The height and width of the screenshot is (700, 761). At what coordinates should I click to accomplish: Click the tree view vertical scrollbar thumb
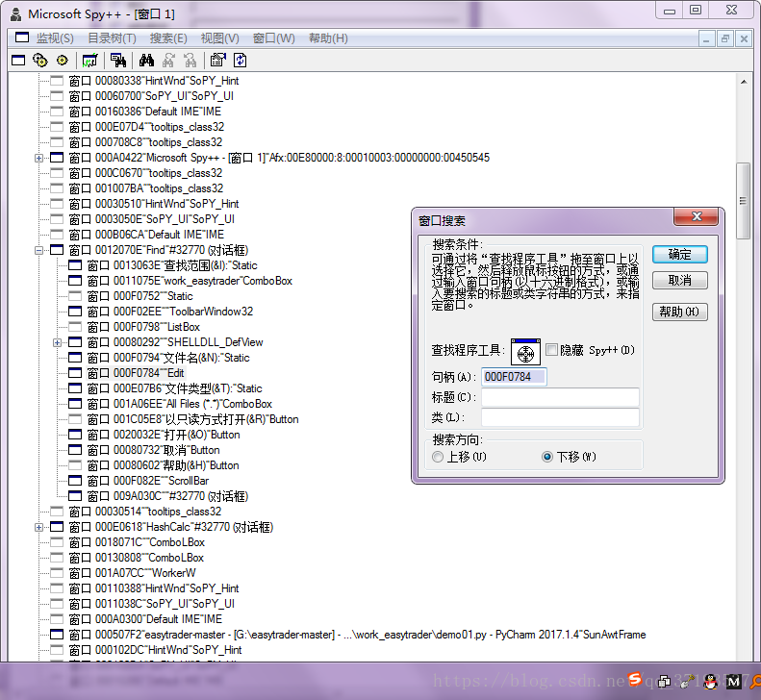[x=743, y=201]
